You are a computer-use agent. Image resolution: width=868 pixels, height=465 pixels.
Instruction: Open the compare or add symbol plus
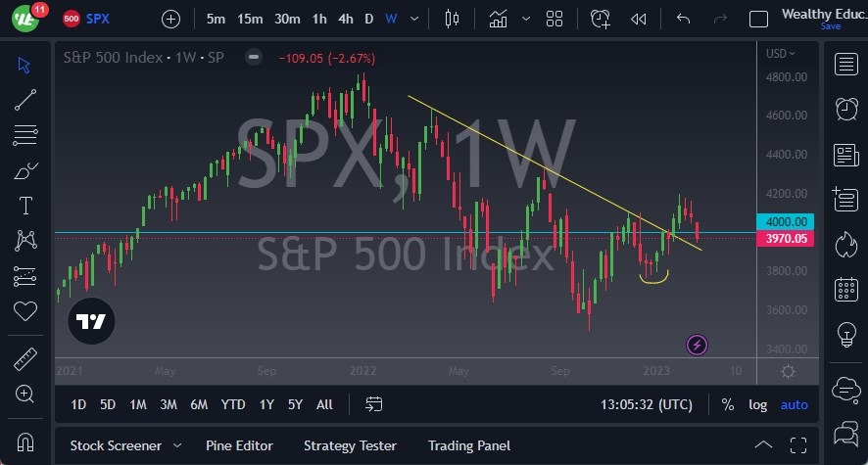(170, 19)
